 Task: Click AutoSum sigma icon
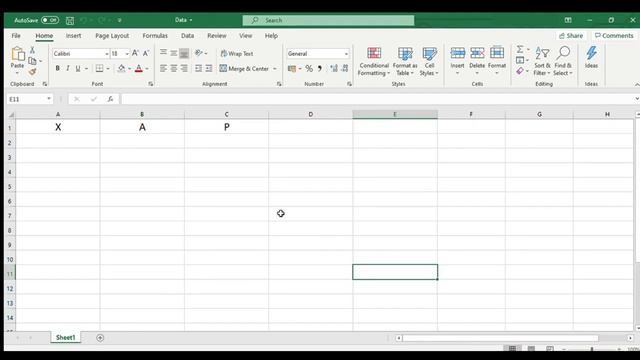520,49
